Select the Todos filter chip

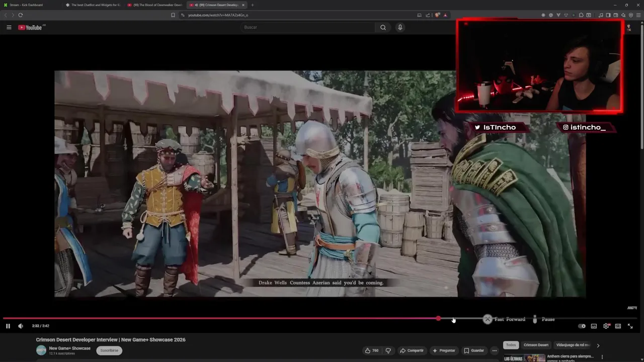click(511, 345)
